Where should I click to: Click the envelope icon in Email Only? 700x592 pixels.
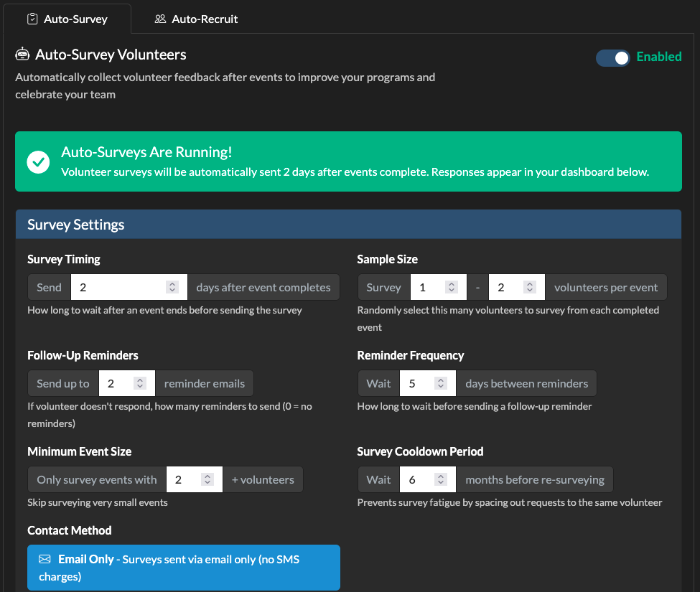45,559
